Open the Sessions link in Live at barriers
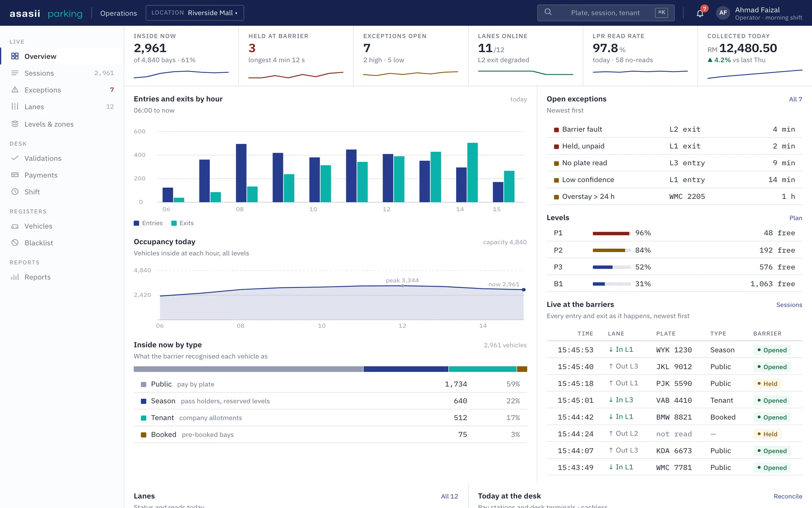Image resolution: width=812 pixels, height=508 pixels. click(789, 305)
